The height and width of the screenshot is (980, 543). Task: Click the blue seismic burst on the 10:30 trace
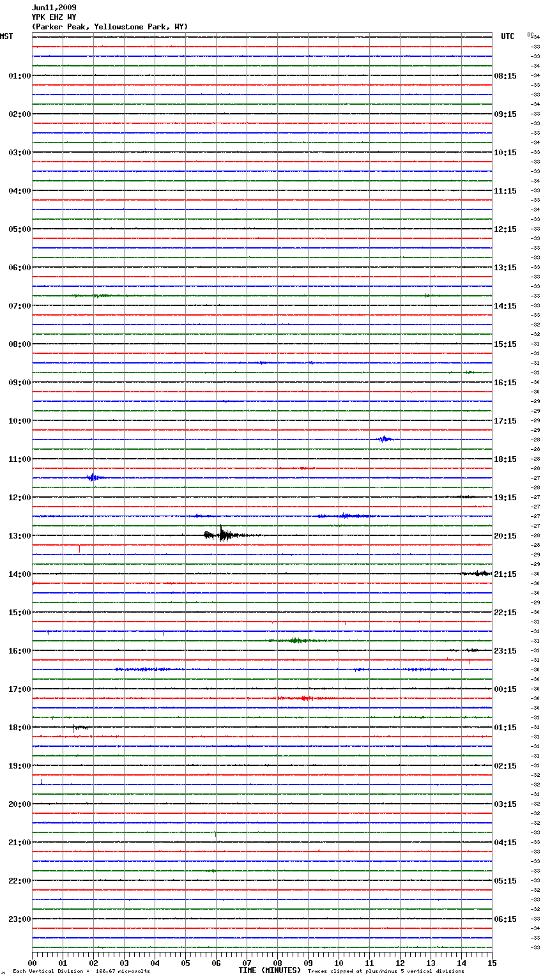pyautogui.click(x=385, y=439)
